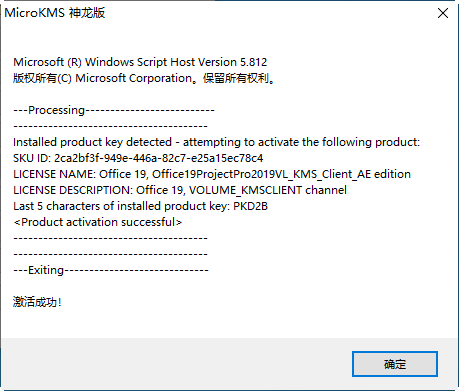Click the 激活成功! message
The width and height of the screenshot is (459, 391).
(37, 302)
